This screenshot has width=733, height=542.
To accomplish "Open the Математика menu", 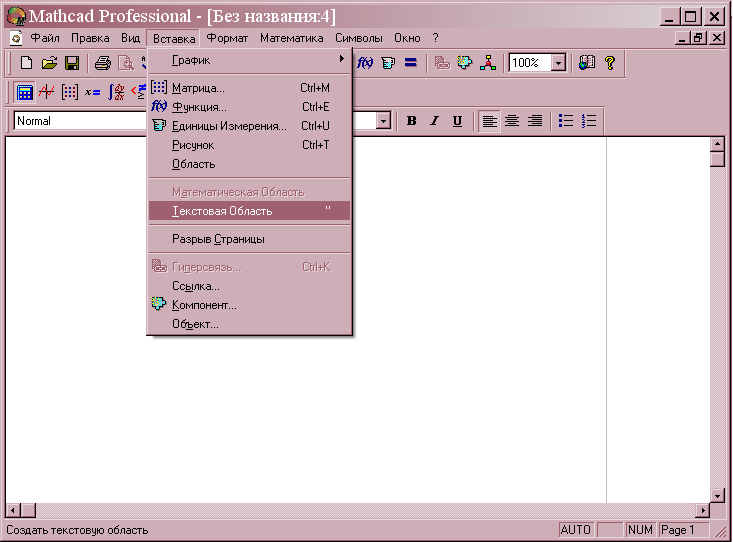I will coord(292,38).
